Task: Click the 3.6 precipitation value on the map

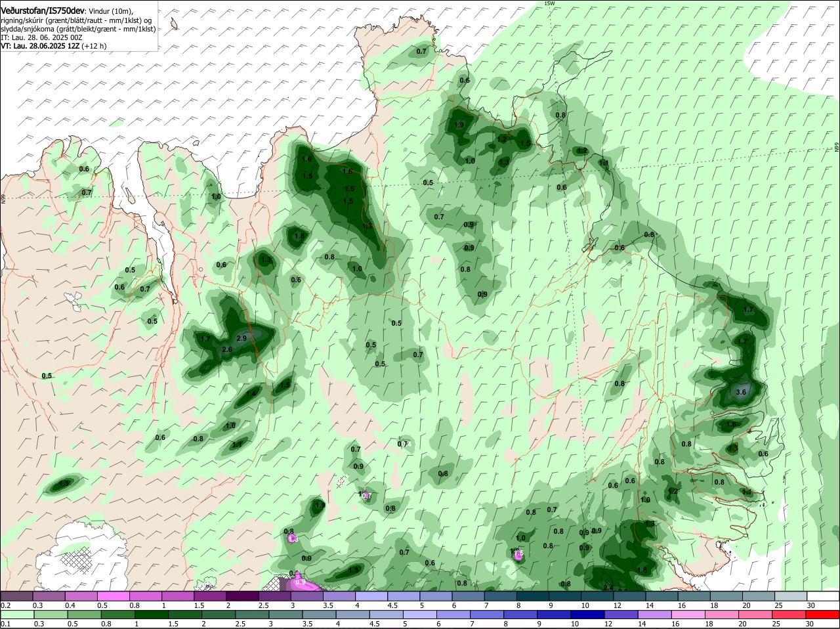Action: (x=741, y=392)
